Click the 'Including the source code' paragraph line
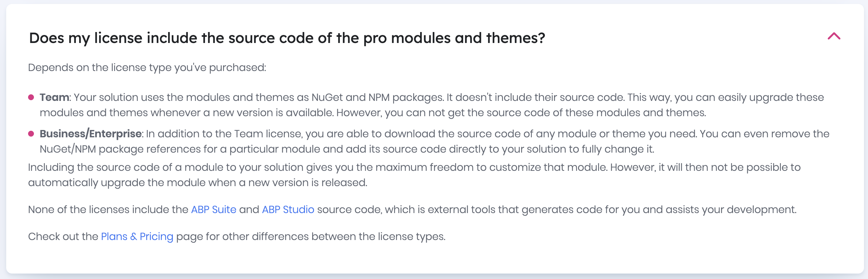This screenshot has width=868, height=279. click(x=414, y=167)
